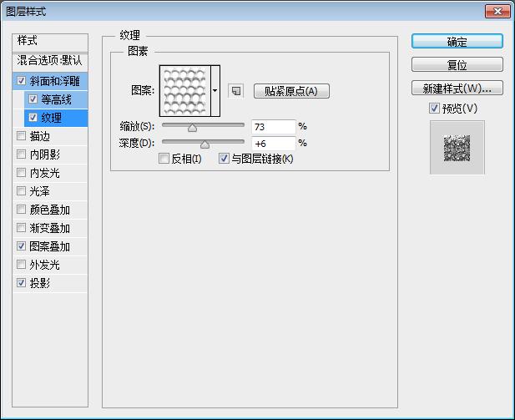Click the 缩放 value field showing 73

pyautogui.click(x=274, y=127)
